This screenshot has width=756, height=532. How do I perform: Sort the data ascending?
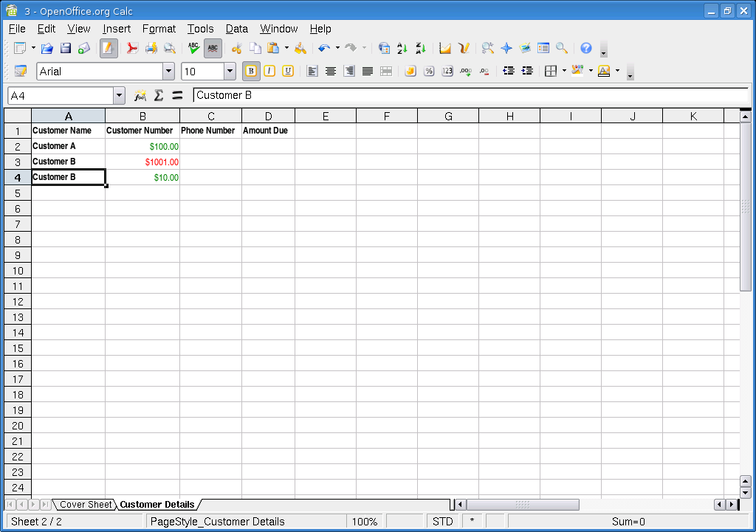pyautogui.click(x=402, y=49)
